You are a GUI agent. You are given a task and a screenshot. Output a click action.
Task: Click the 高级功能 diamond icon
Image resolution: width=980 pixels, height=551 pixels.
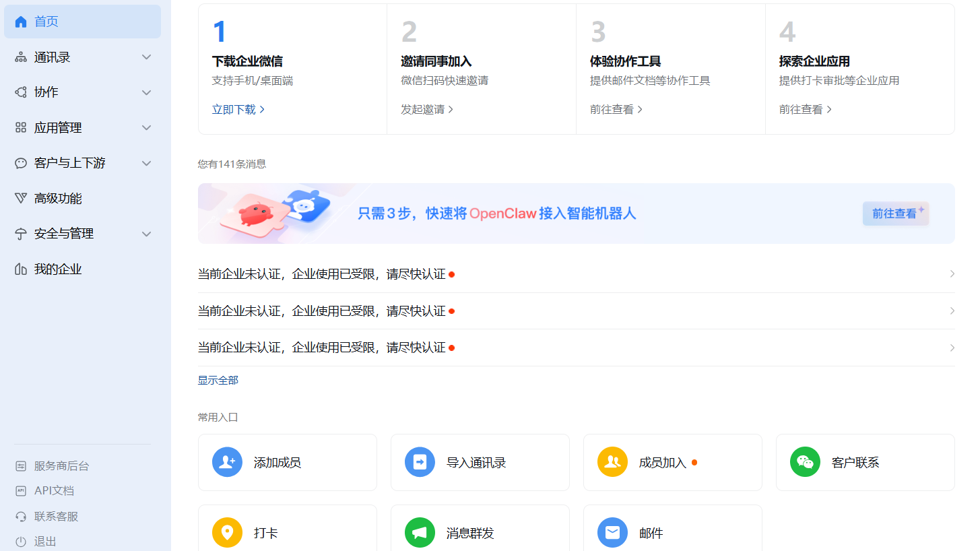coord(21,198)
